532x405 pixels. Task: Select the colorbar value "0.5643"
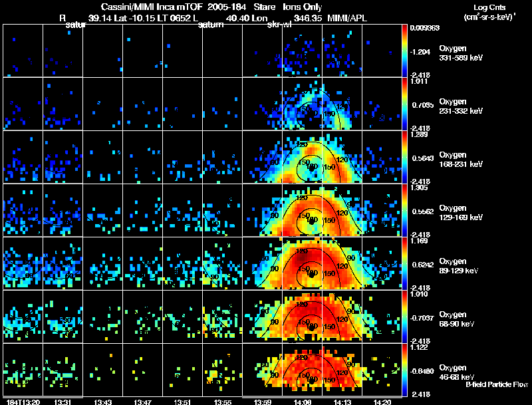(x=423, y=158)
